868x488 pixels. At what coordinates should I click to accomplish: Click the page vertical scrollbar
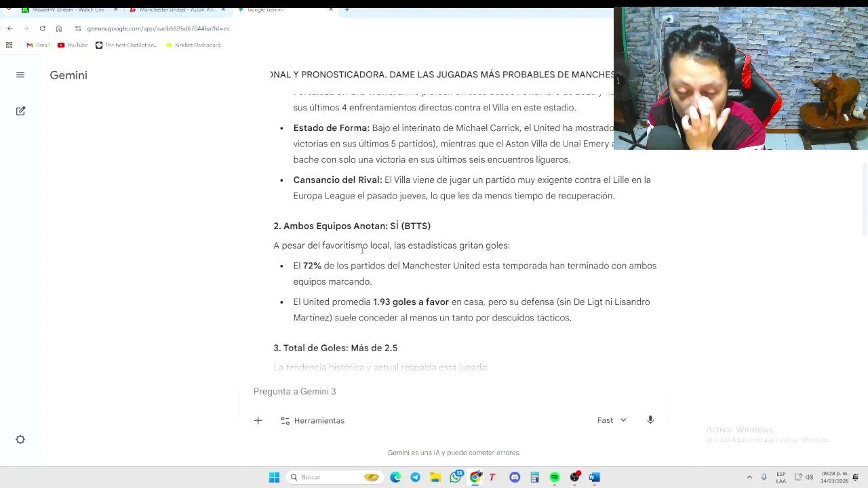pos(864,200)
